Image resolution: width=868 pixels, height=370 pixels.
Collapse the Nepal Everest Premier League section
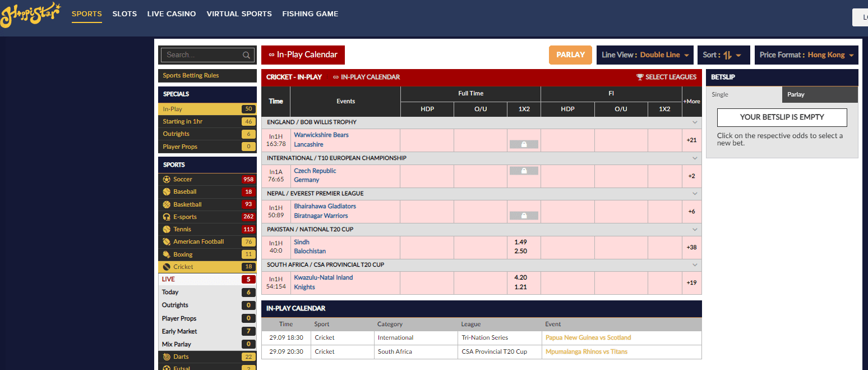(x=695, y=194)
